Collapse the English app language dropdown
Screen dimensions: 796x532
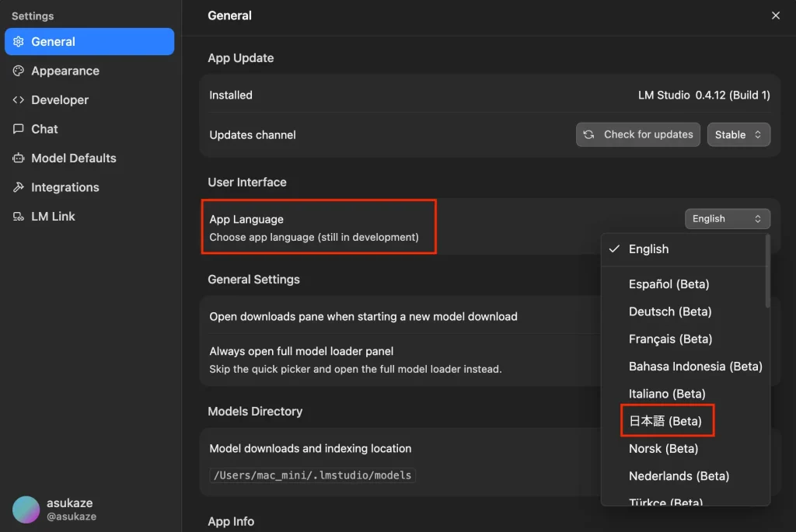(x=727, y=219)
